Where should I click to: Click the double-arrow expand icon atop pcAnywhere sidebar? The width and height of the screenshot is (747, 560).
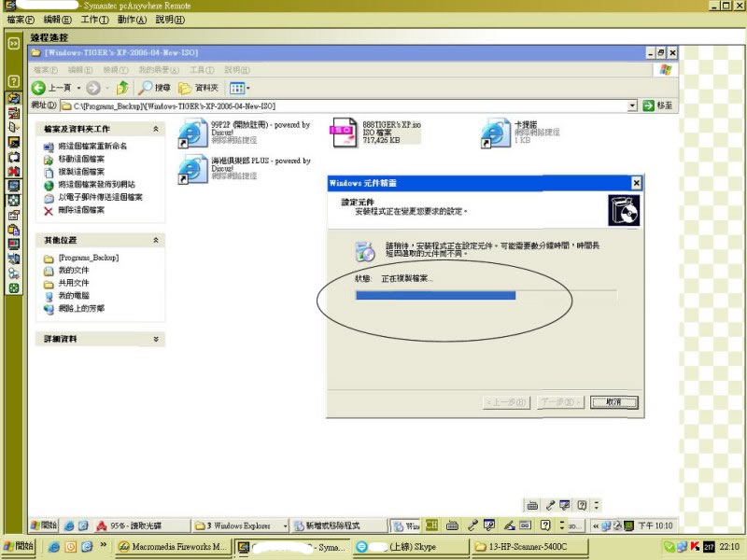coord(14,43)
